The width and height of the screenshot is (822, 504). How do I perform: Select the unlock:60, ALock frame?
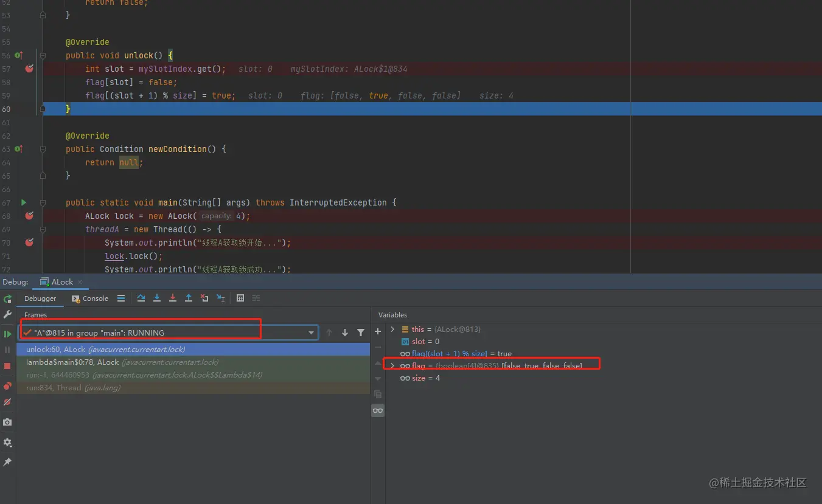(x=193, y=350)
